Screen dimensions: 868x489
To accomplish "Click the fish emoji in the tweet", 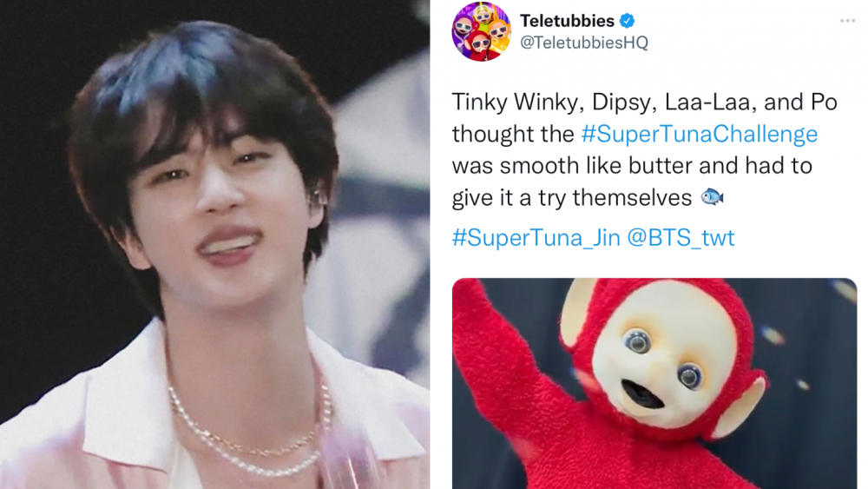I will pos(712,196).
